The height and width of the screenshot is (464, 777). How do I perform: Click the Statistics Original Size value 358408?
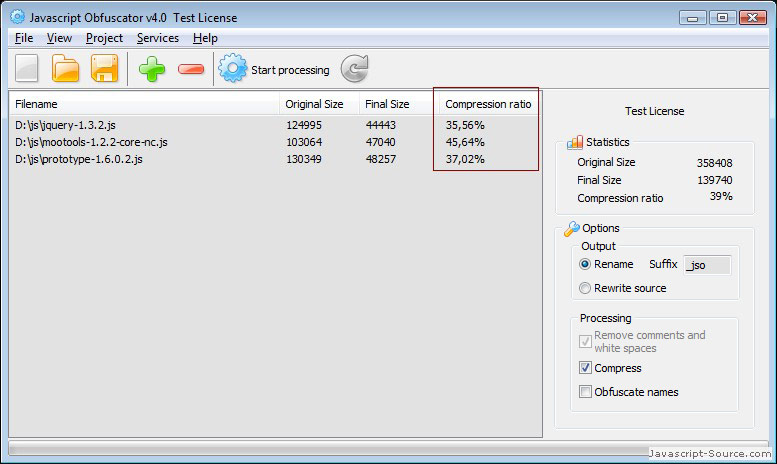(x=714, y=163)
